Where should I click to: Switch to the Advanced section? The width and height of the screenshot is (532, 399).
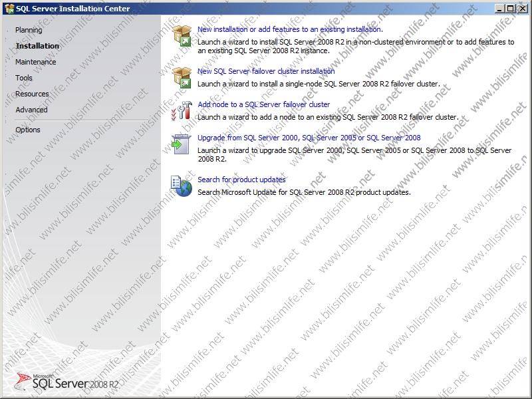pos(31,110)
